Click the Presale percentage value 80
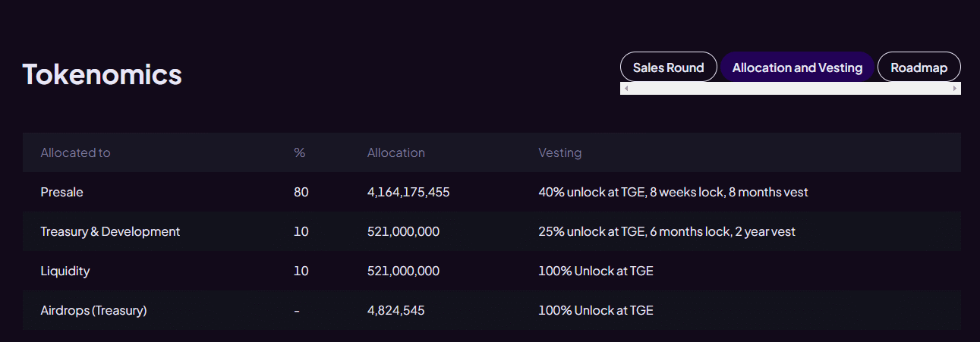Image resolution: width=980 pixels, height=342 pixels. [301, 193]
